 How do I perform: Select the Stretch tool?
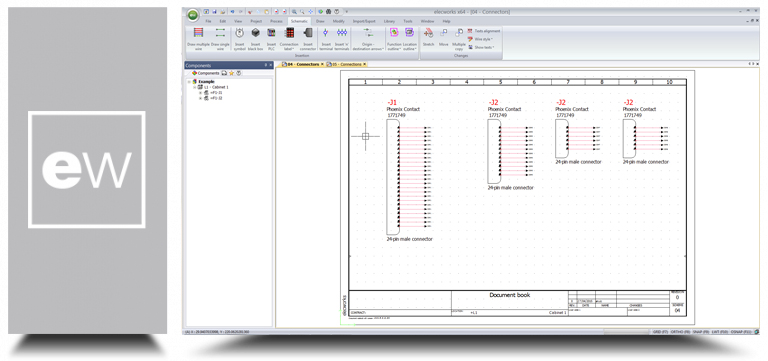(429, 37)
